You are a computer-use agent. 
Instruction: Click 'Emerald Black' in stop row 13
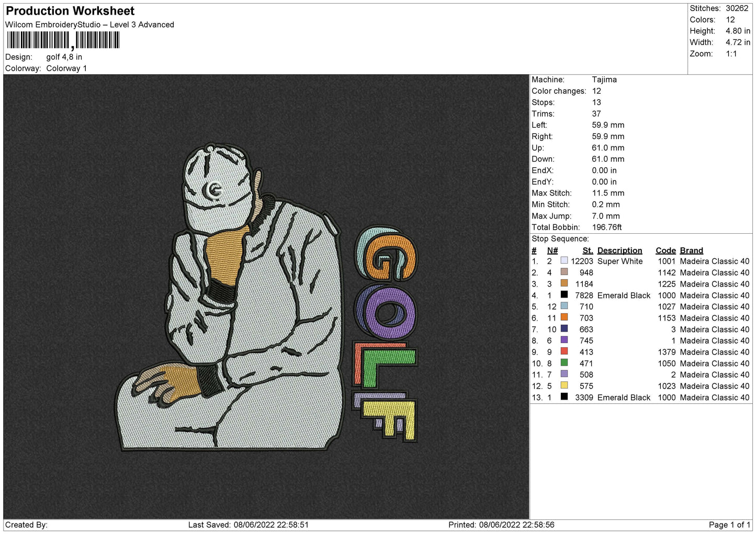(624, 397)
